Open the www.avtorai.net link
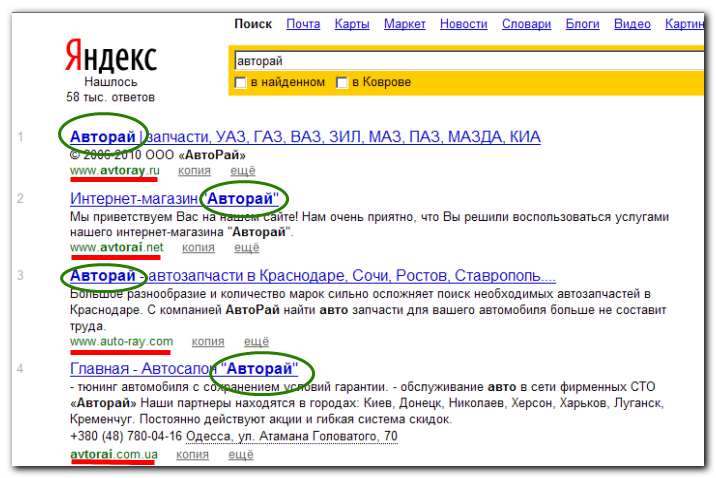The image size is (716, 478). [116, 247]
